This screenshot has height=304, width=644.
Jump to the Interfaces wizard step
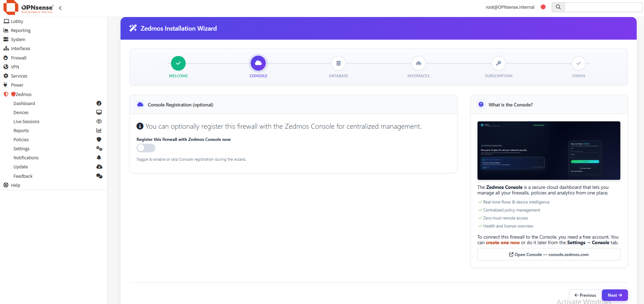[419, 63]
